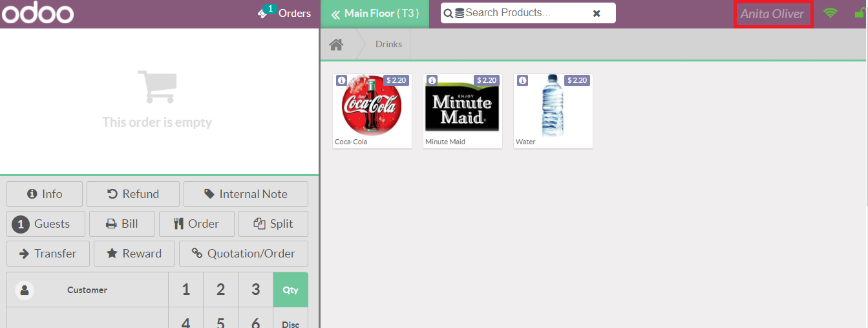
Task: Check the green wifi connection status icon
Action: [x=831, y=12]
